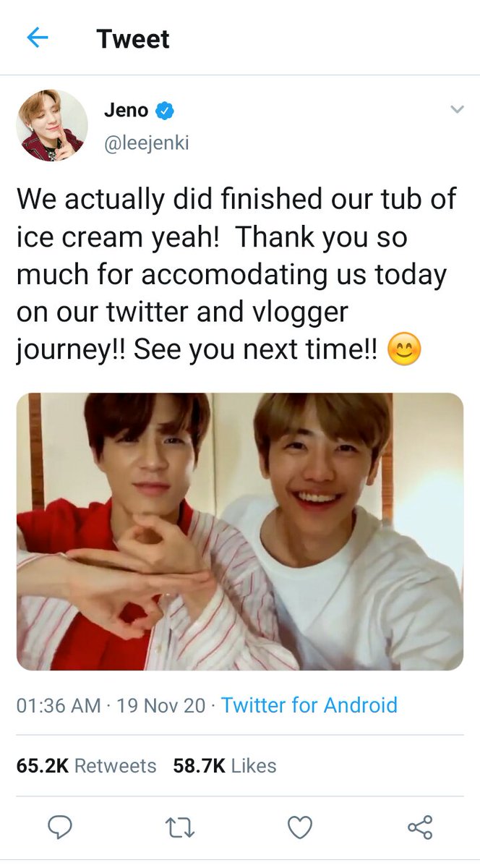Like the tweet with the heart icon
Screen dimensions: 480x868
point(300,827)
